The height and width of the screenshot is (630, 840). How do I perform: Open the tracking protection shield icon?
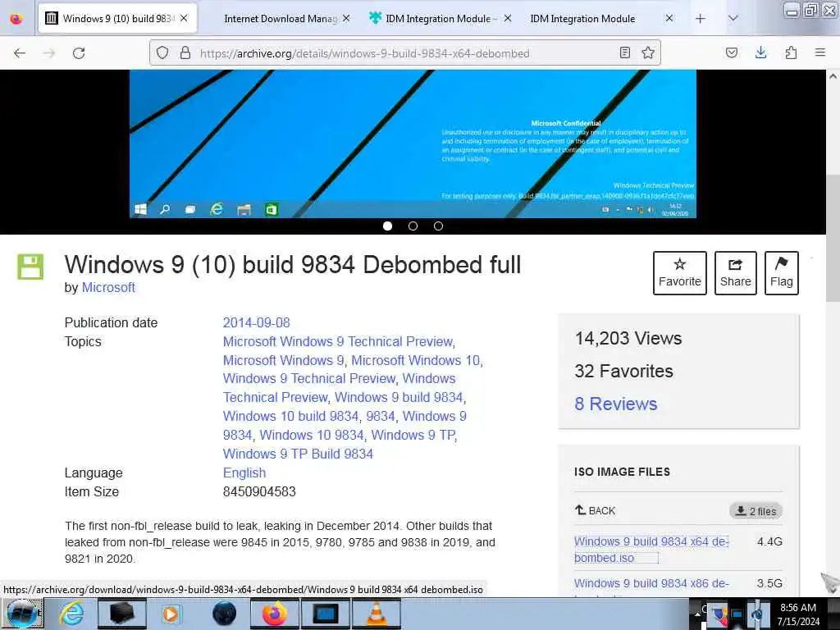pos(162,52)
